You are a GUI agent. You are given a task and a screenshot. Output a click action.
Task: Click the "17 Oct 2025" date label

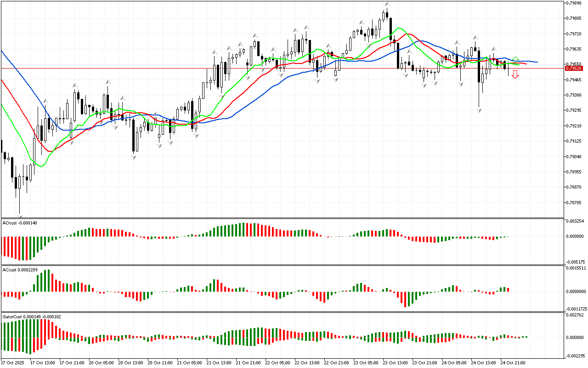point(13,362)
